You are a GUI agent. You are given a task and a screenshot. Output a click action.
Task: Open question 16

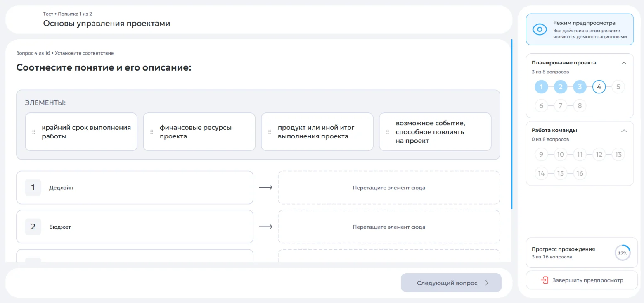click(x=580, y=173)
